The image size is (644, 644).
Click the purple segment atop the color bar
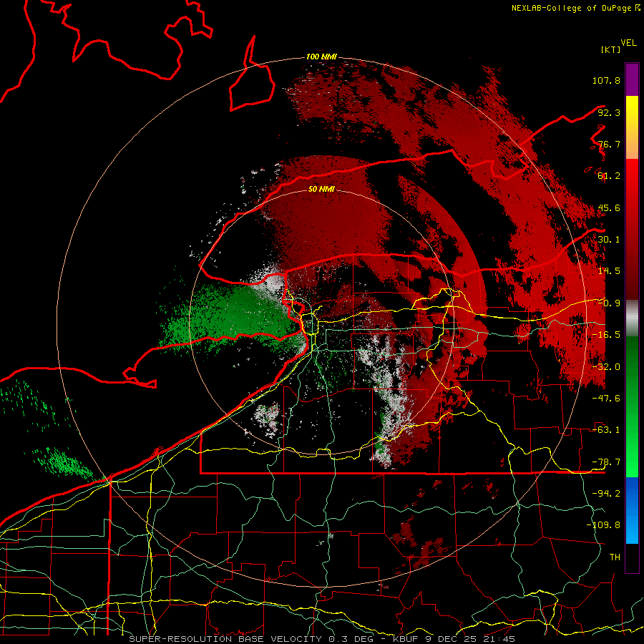click(632, 79)
